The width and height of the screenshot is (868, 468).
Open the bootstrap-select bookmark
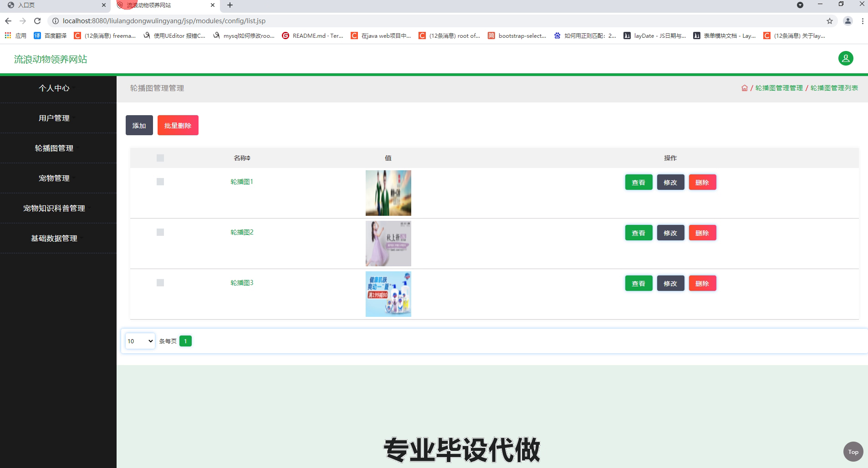pos(517,36)
